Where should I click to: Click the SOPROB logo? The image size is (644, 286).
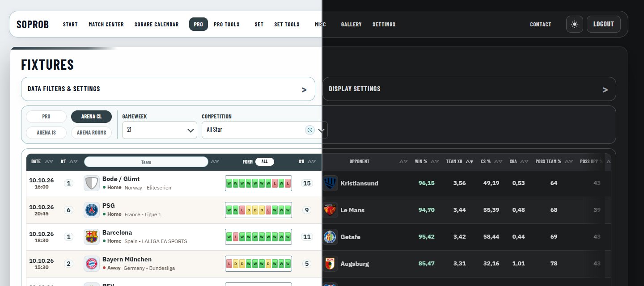coord(33,25)
